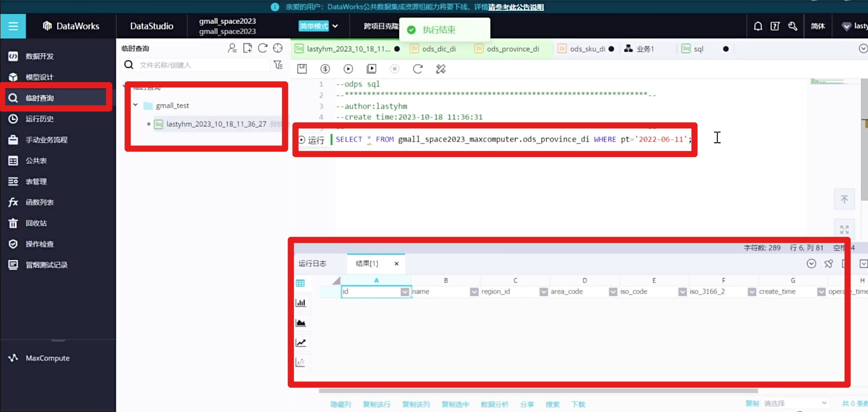Image resolution: width=868 pixels, height=412 pixels.
Task: Open the filter icon beside the search box
Action: pyautogui.click(x=278, y=65)
